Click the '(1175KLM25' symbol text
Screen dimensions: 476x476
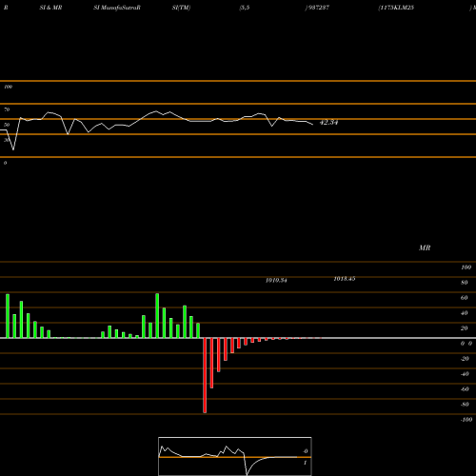click(x=396, y=8)
